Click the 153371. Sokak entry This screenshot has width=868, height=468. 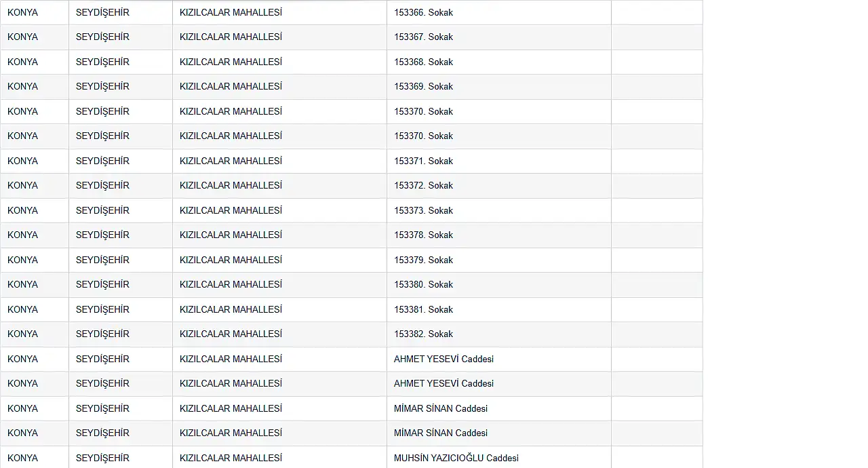click(423, 161)
